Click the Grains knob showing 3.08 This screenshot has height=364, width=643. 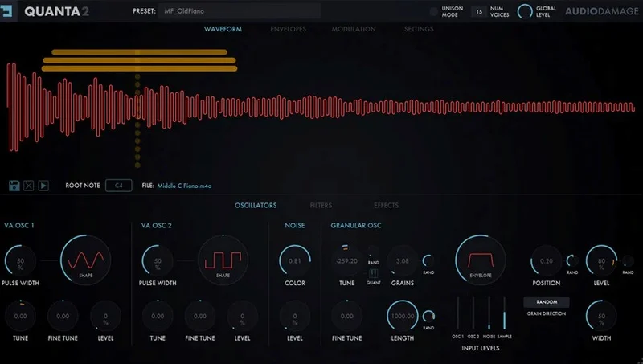(403, 260)
